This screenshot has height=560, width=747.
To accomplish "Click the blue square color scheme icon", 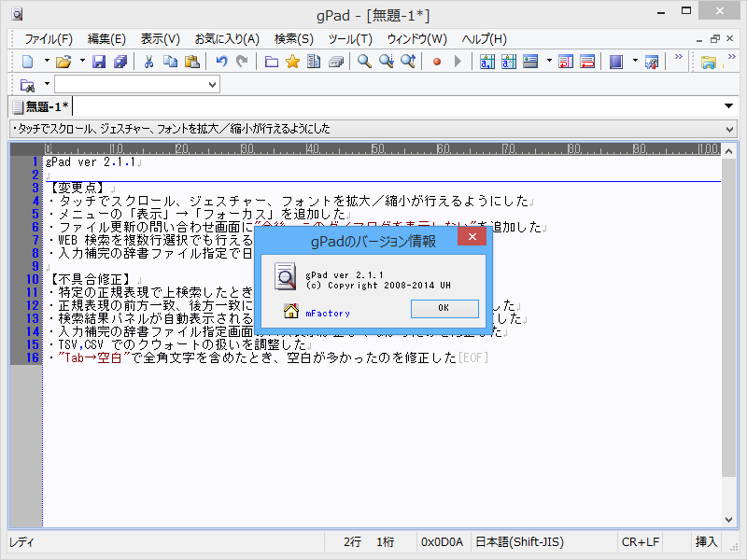I will [x=616, y=62].
